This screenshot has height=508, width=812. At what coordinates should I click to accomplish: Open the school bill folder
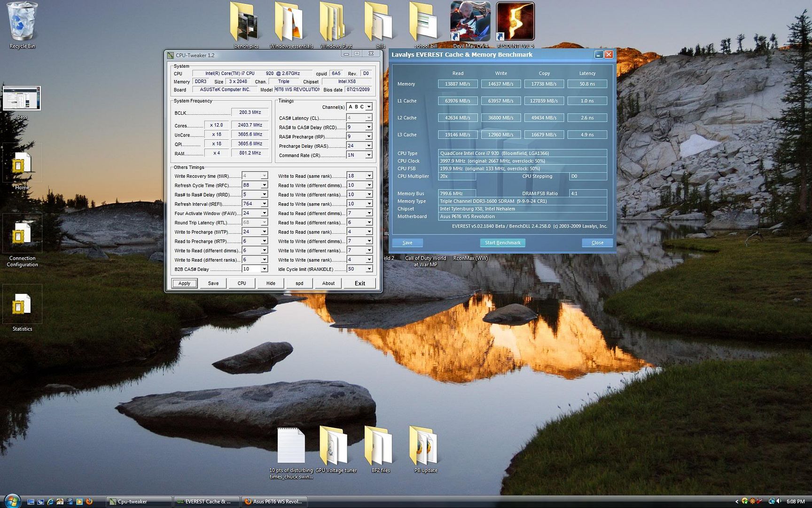click(x=425, y=25)
